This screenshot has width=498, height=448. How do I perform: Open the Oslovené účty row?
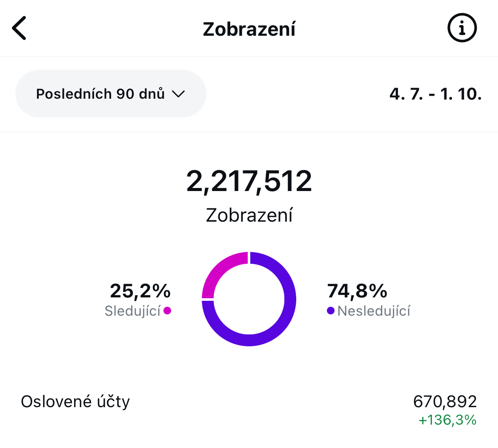tap(75, 402)
